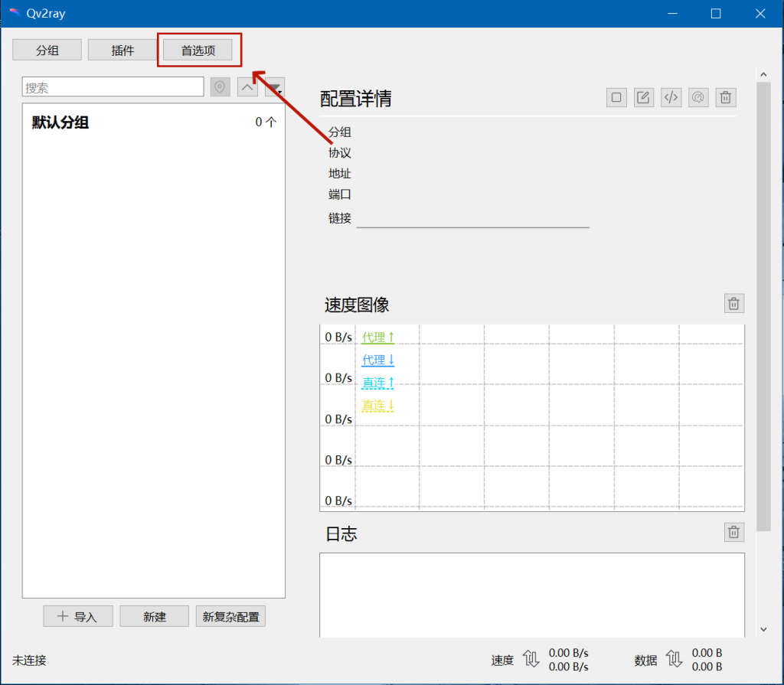The height and width of the screenshot is (685, 784).
Task: Click the latency speed test gauge icon
Action: click(698, 97)
